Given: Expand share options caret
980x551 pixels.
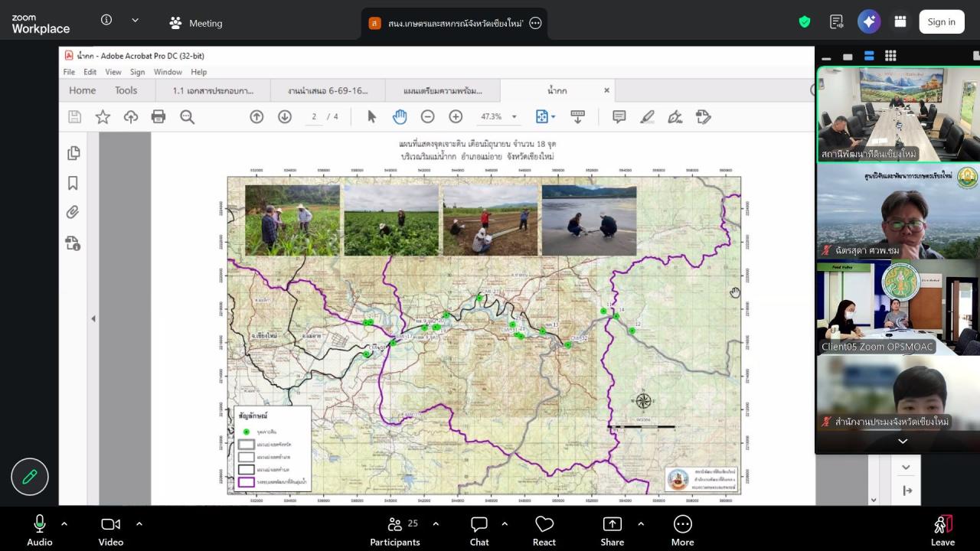Looking at the screenshot, I should pos(641,524).
